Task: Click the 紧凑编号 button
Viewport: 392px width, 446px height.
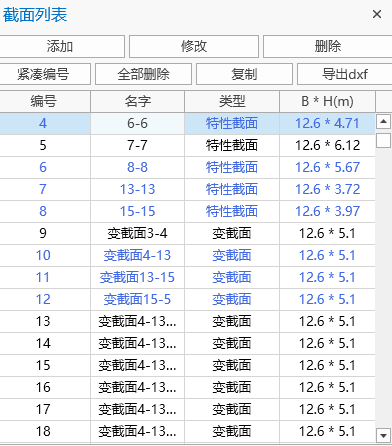Action: click(x=45, y=74)
